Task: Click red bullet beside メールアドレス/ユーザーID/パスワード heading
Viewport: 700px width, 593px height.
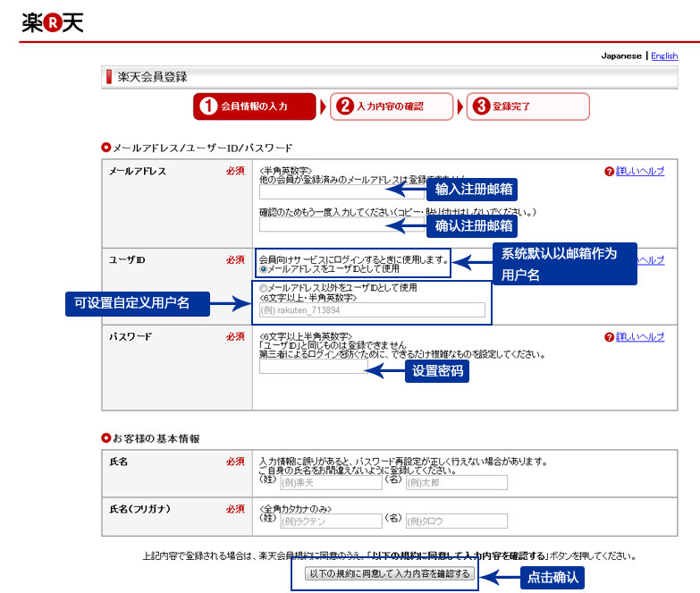Action: click(106, 147)
